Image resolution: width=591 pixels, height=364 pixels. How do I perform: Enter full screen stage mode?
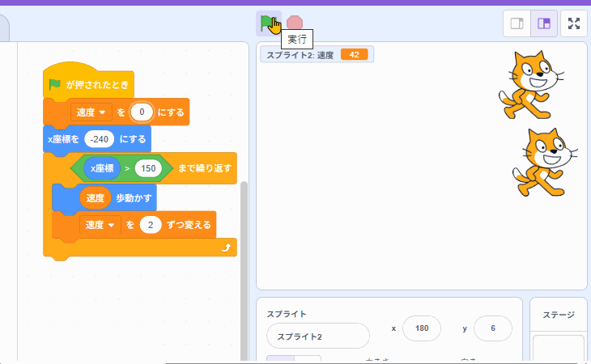(574, 23)
